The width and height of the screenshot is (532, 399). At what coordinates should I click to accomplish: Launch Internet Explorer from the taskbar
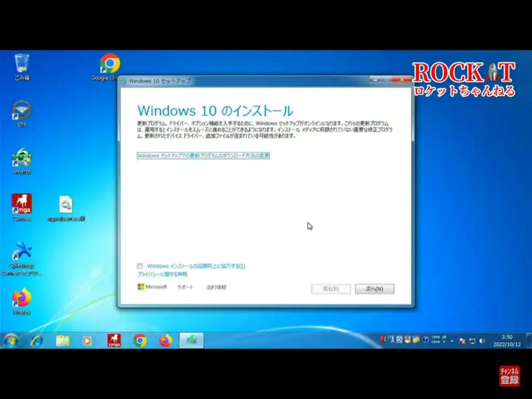coord(37,340)
